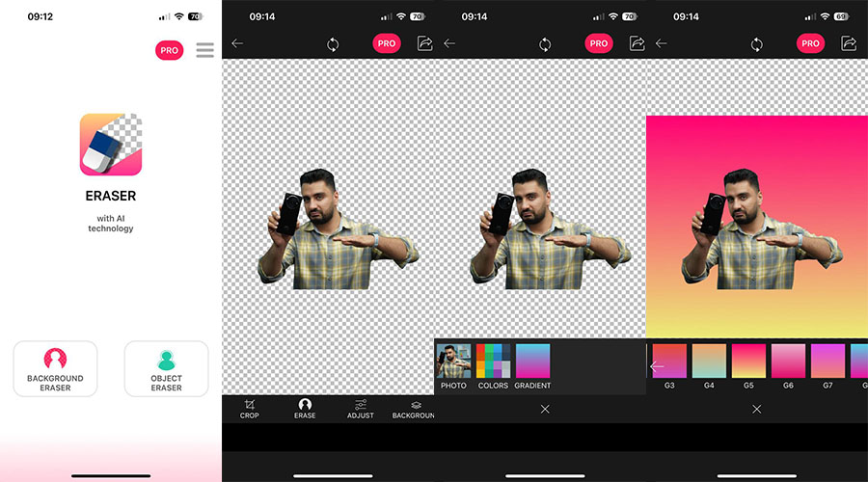Choose the G6 gradient swatch
The height and width of the screenshot is (482, 868).
coord(788,361)
